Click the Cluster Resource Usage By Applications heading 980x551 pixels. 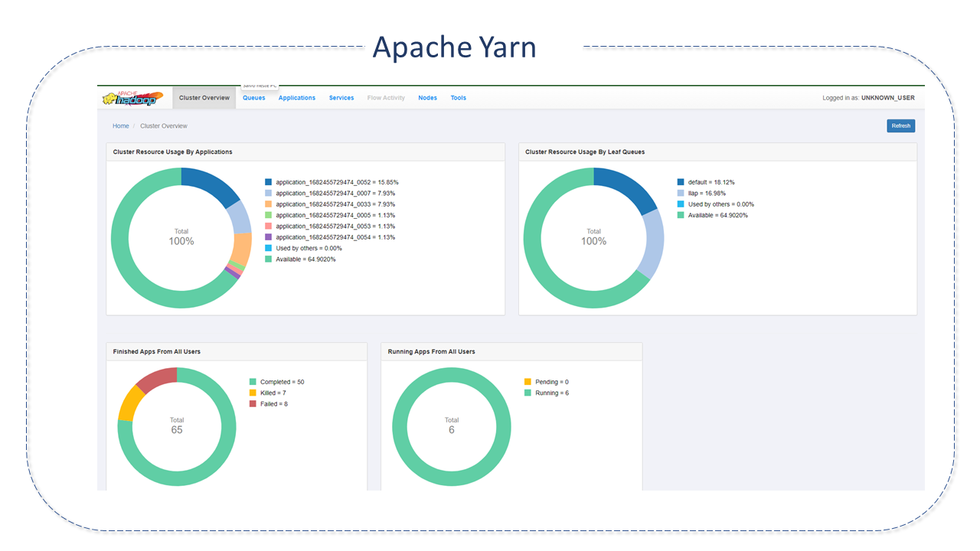click(173, 152)
